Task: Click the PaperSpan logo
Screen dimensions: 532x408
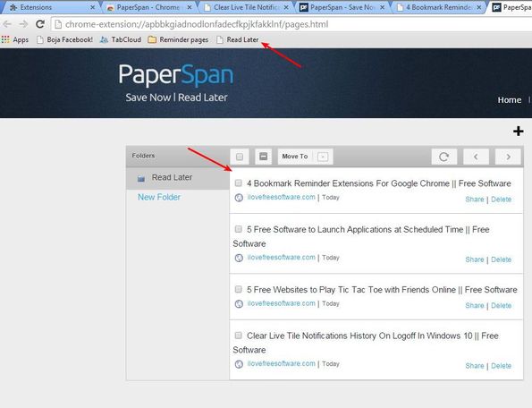Action: point(176,74)
